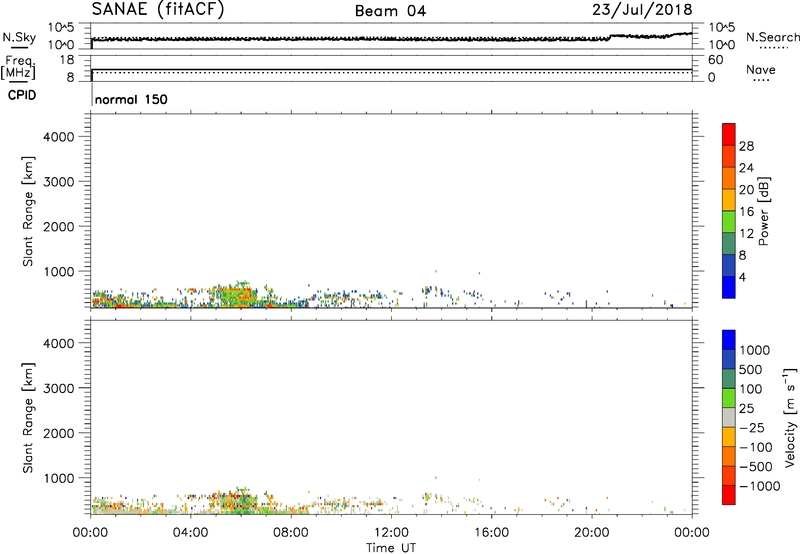Click the 4000 tick of power panel
Screen dimensions: 800x554
[x=59, y=137]
